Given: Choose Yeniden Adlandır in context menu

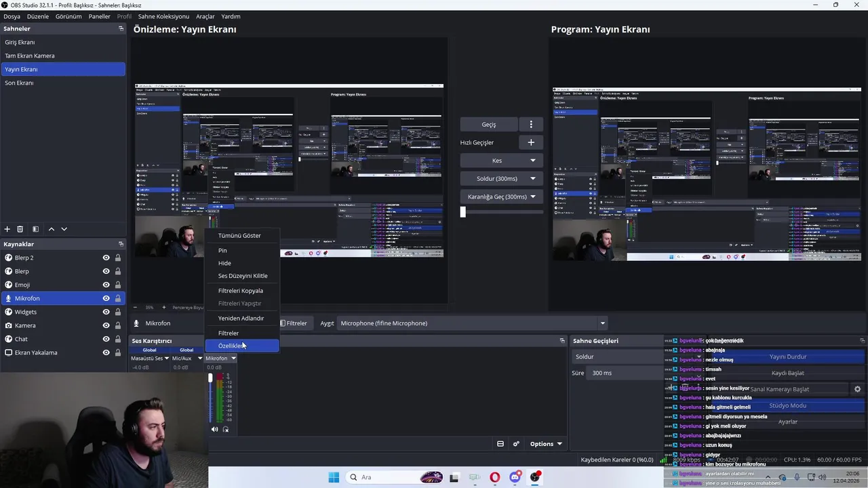Looking at the screenshot, I should [x=241, y=319].
